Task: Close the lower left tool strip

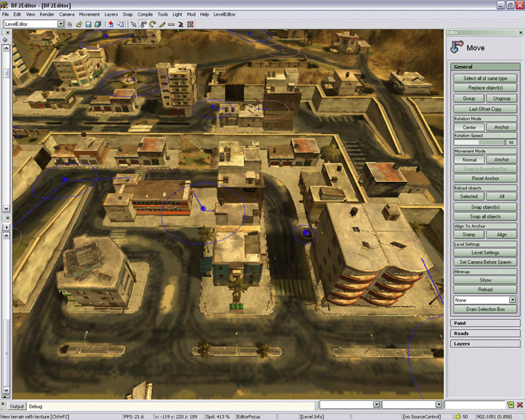Action: click(x=8, y=218)
